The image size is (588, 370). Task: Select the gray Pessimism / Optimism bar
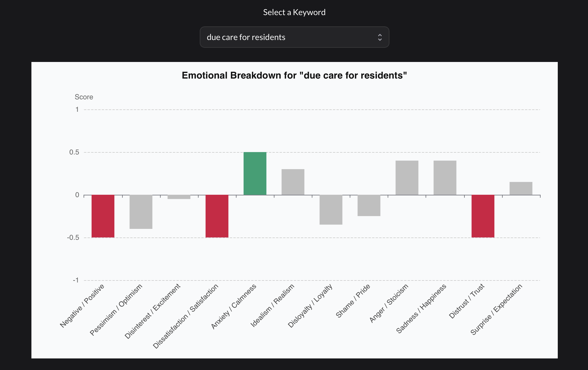click(141, 212)
